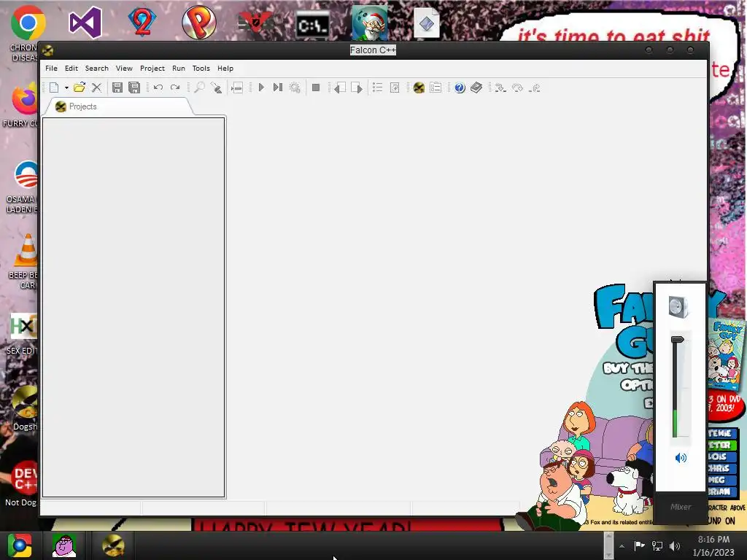Click the Falcon C++ window title text

coord(373,50)
